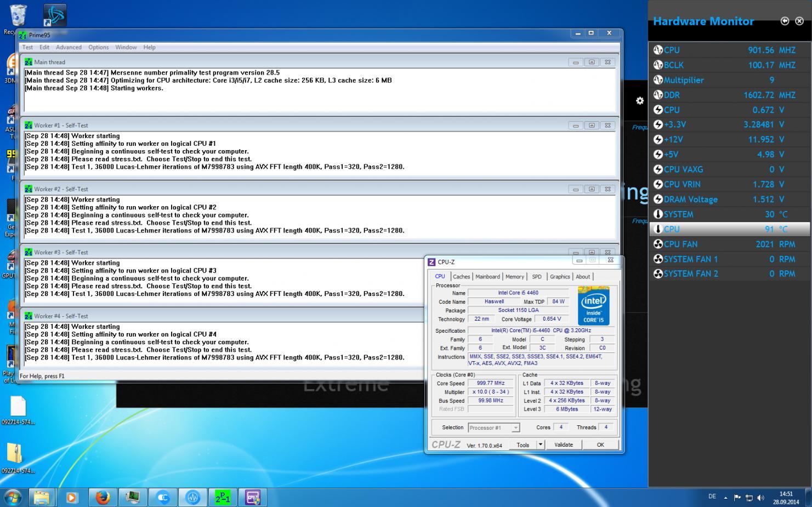
Task: Select the CPU tab in CPU-Z
Action: click(x=440, y=276)
